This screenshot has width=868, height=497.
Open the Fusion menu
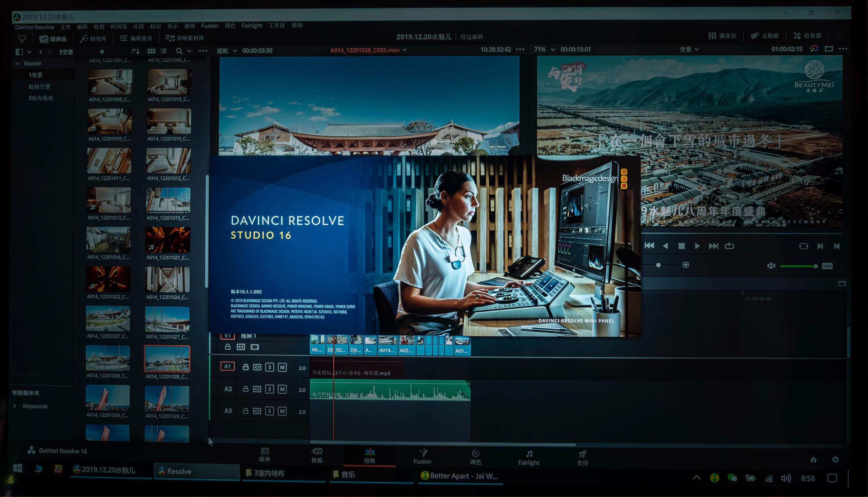210,26
